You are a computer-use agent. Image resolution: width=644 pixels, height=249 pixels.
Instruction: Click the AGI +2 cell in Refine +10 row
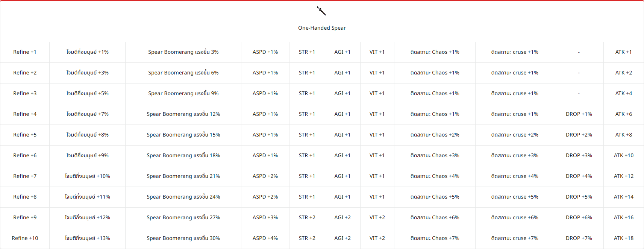point(342,238)
